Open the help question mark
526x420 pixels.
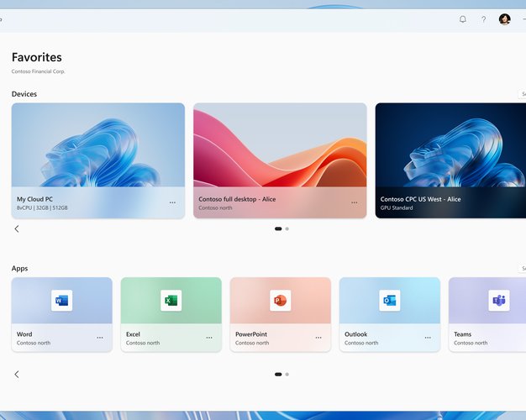(x=483, y=19)
